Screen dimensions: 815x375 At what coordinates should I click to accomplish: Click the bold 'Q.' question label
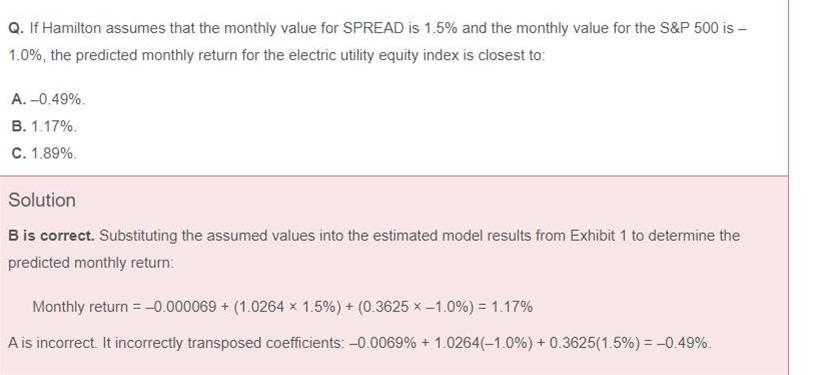17,28
